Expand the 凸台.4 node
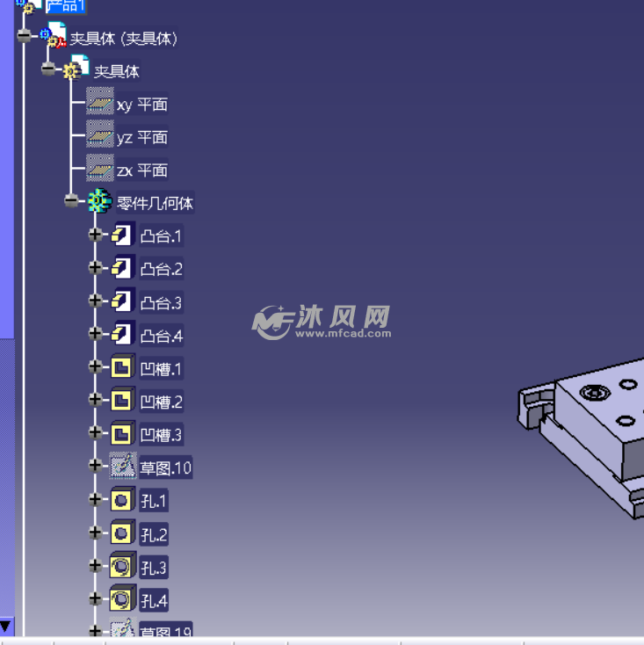644x645 pixels. [95, 333]
